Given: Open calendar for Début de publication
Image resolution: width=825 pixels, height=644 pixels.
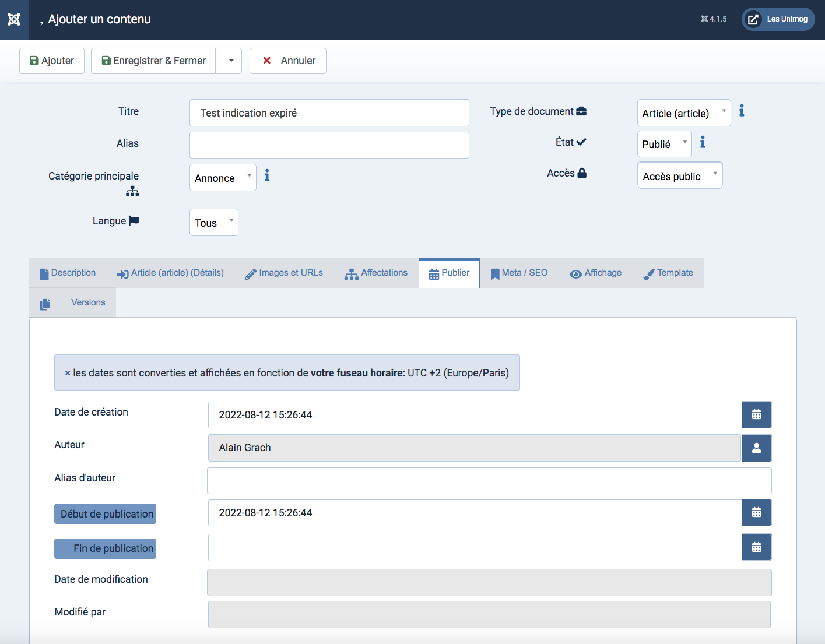Looking at the screenshot, I should [757, 513].
